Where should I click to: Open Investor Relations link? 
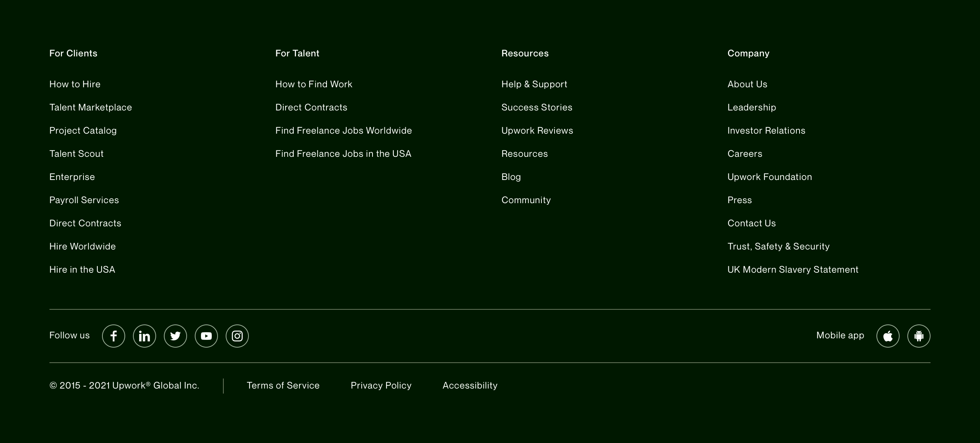(x=766, y=131)
